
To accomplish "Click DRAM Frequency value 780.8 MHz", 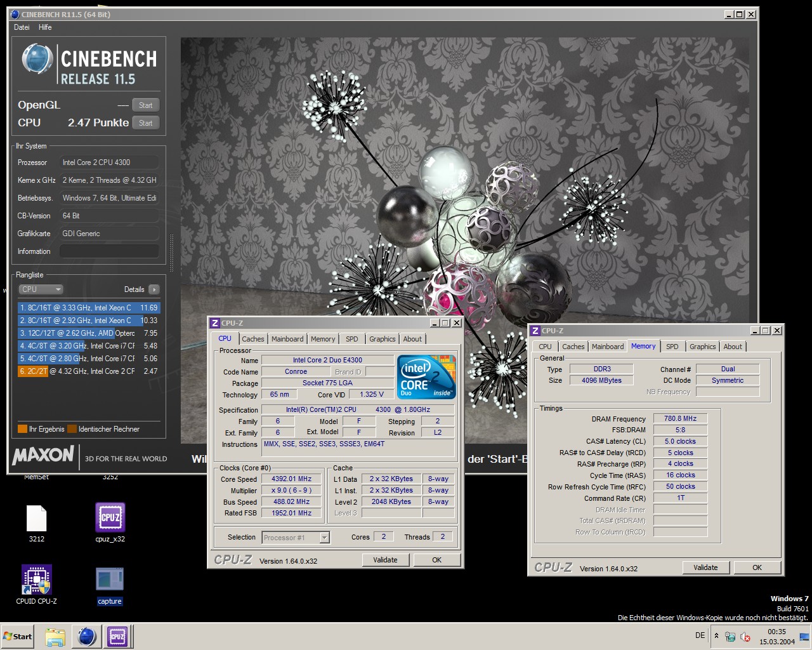I will tap(680, 419).
